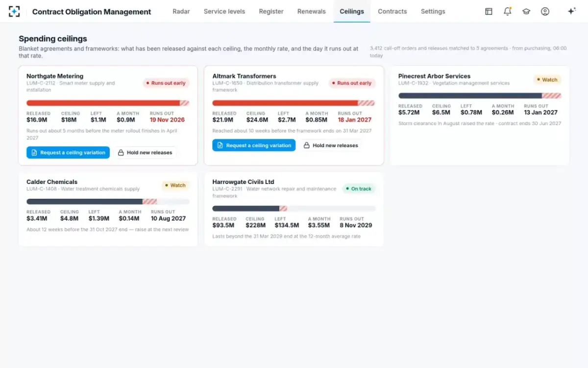Open the Renewals tab
The image size is (588, 368).
[x=312, y=11]
